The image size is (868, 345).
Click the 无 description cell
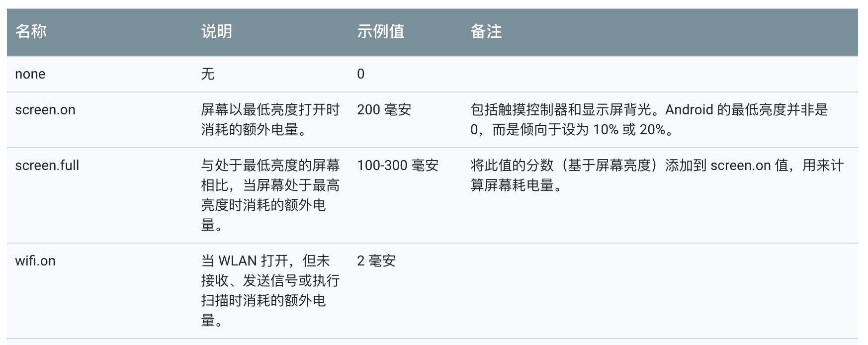tap(208, 74)
